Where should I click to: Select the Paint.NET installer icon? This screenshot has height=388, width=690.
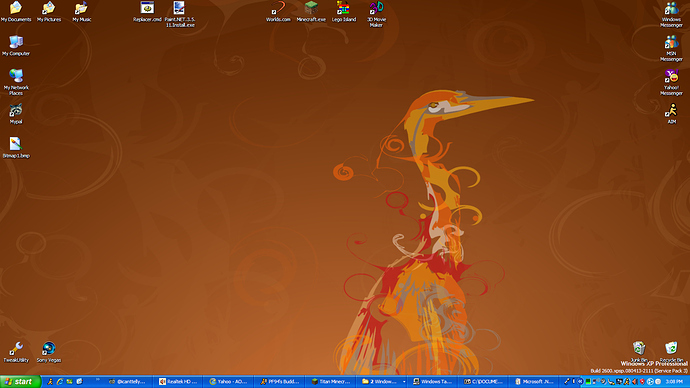[x=180, y=14]
